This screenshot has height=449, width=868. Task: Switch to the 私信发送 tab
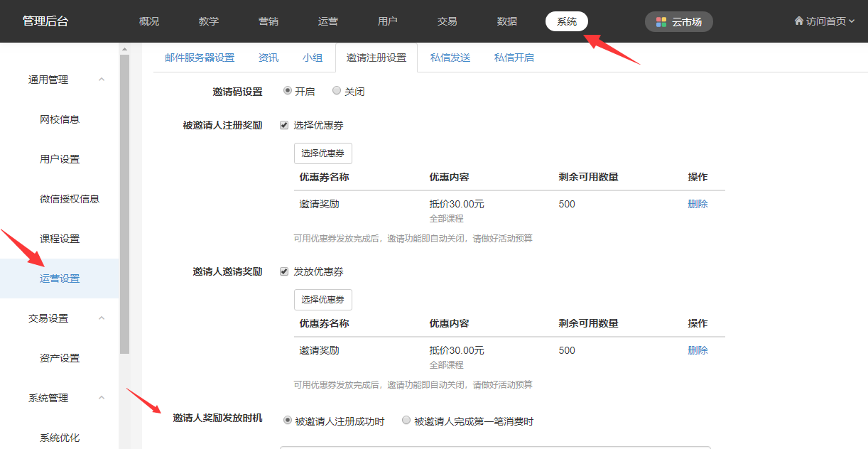tap(450, 58)
